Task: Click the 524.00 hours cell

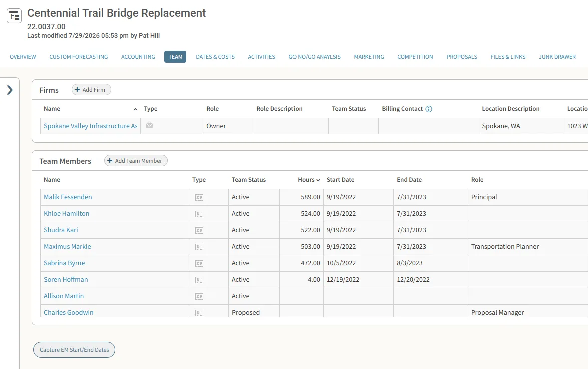Action: (302, 213)
